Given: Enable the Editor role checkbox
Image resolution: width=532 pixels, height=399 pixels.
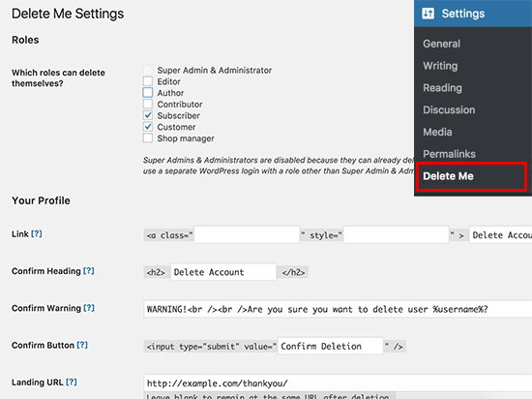Looking at the screenshot, I should click(x=148, y=81).
